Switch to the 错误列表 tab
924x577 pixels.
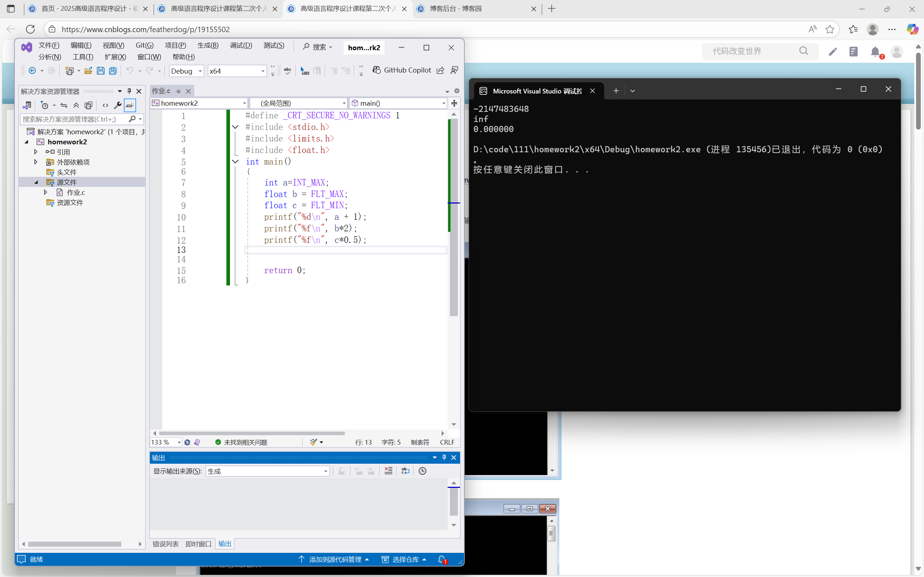[x=165, y=544]
